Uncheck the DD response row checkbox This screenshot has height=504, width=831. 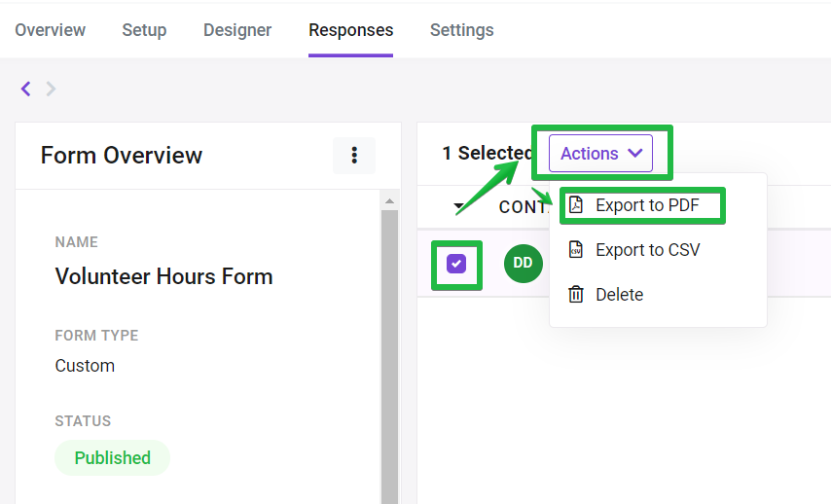click(456, 264)
